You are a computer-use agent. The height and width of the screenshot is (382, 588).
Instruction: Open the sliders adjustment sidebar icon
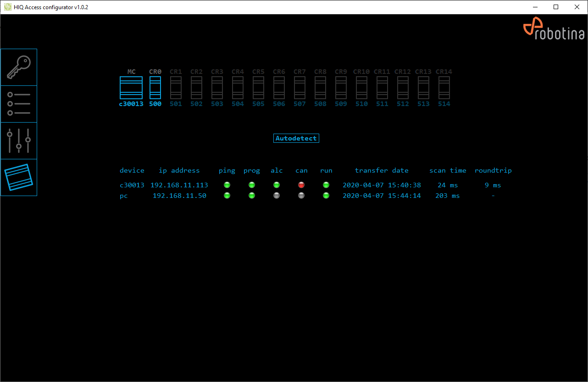click(x=18, y=140)
